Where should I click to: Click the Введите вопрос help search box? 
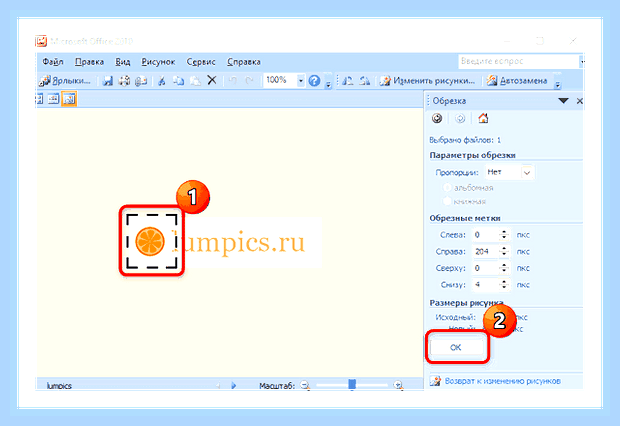(518, 61)
